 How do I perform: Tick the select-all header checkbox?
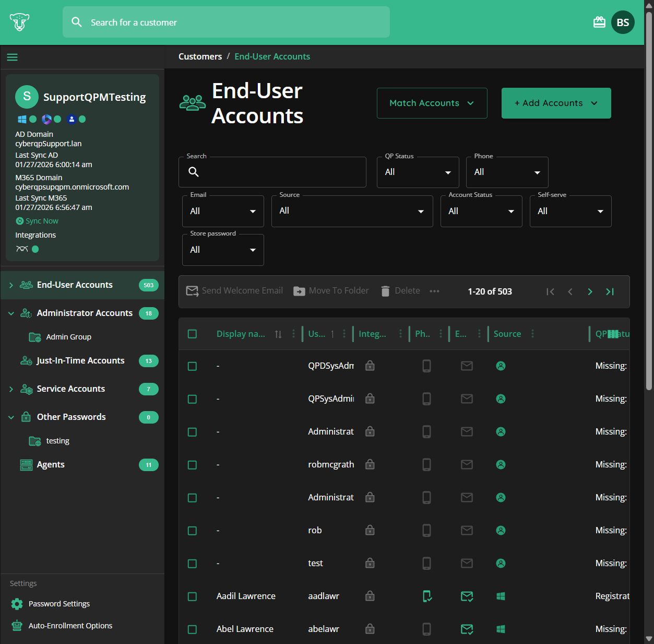(x=192, y=334)
